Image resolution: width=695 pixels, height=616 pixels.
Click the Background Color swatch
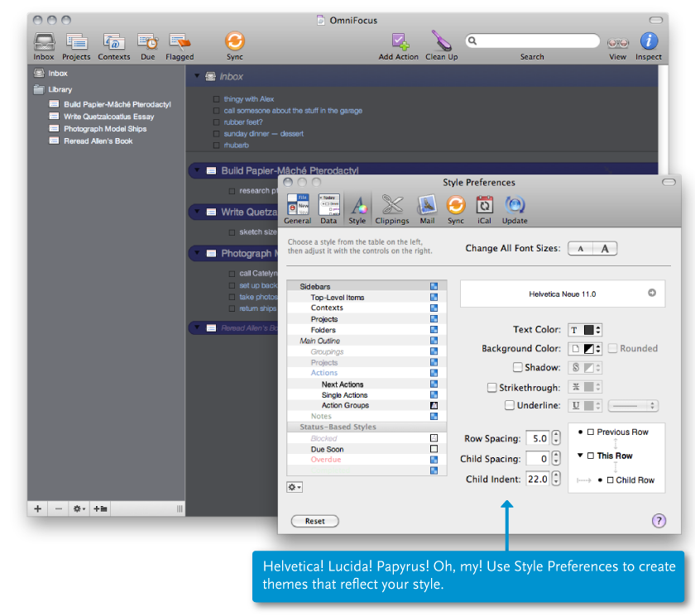tap(588, 349)
